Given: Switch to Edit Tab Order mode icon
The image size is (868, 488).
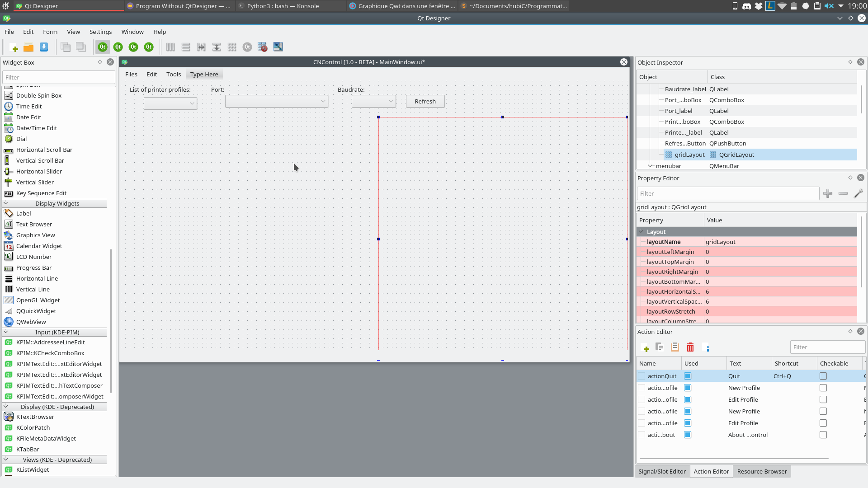Looking at the screenshot, I should tap(149, 47).
